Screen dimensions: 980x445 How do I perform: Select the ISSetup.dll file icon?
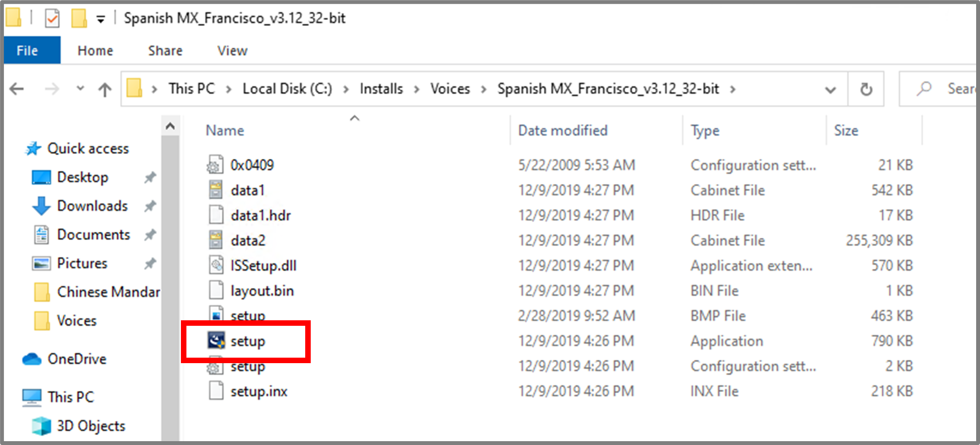pos(216,265)
